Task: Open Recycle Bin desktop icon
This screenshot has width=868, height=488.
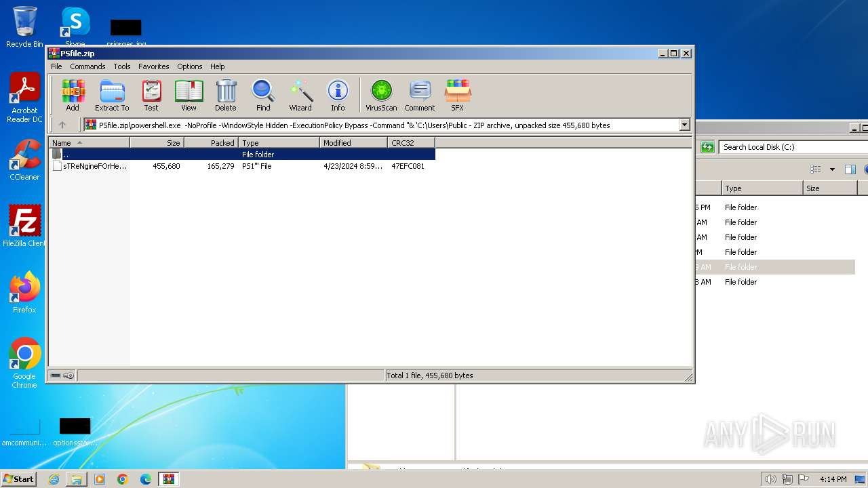Action: coord(24,27)
